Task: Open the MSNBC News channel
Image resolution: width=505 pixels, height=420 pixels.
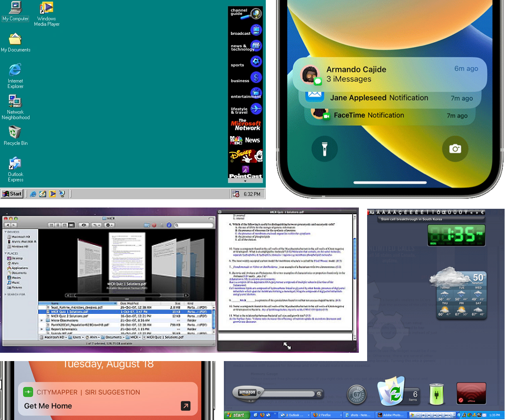Action: pos(246,140)
